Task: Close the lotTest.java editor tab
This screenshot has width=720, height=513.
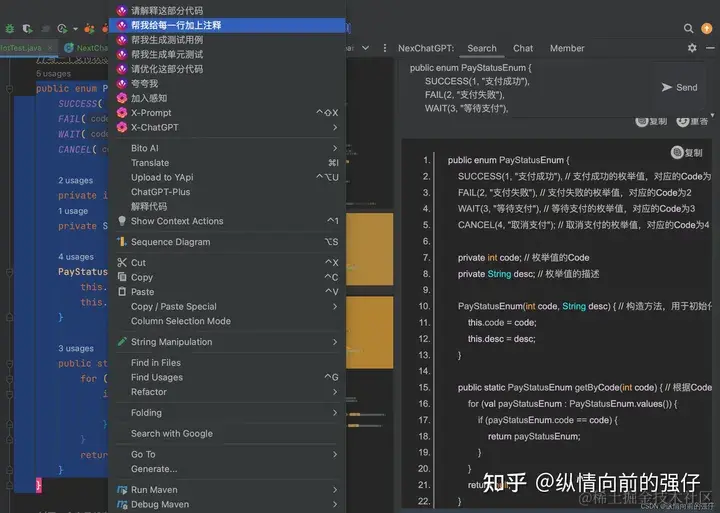Action: pos(50,48)
